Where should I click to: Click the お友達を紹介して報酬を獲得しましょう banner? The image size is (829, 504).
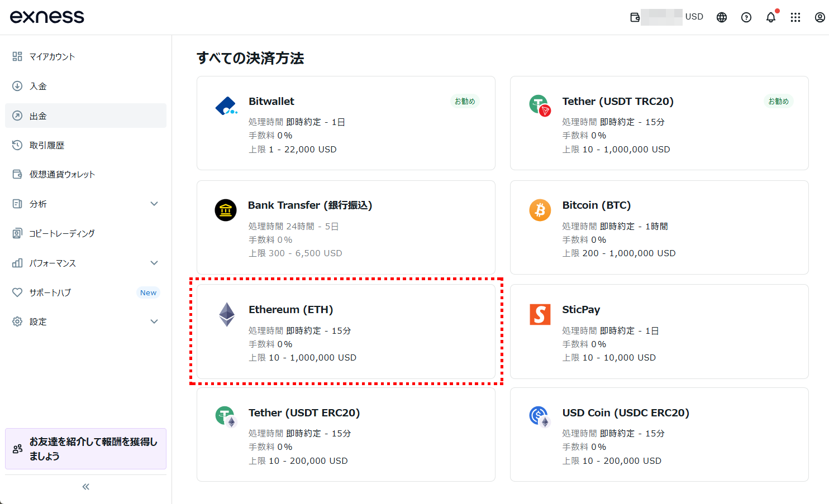pyautogui.click(x=85, y=449)
